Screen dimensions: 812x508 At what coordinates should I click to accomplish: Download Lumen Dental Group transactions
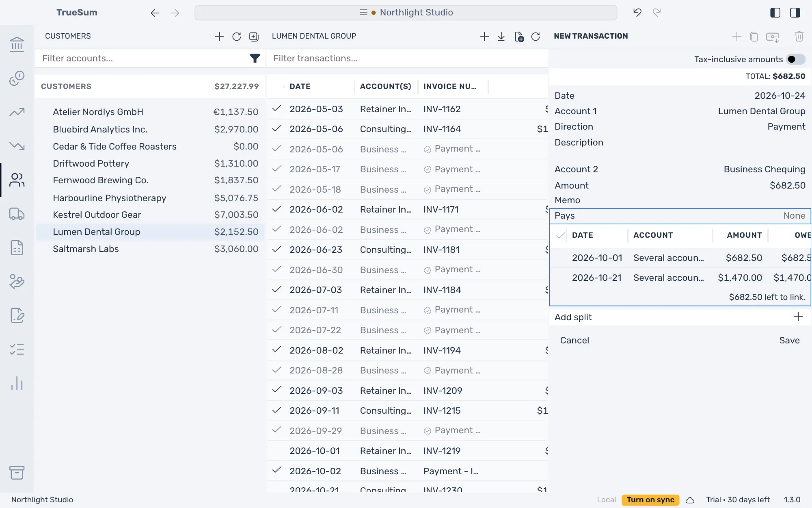pos(501,37)
